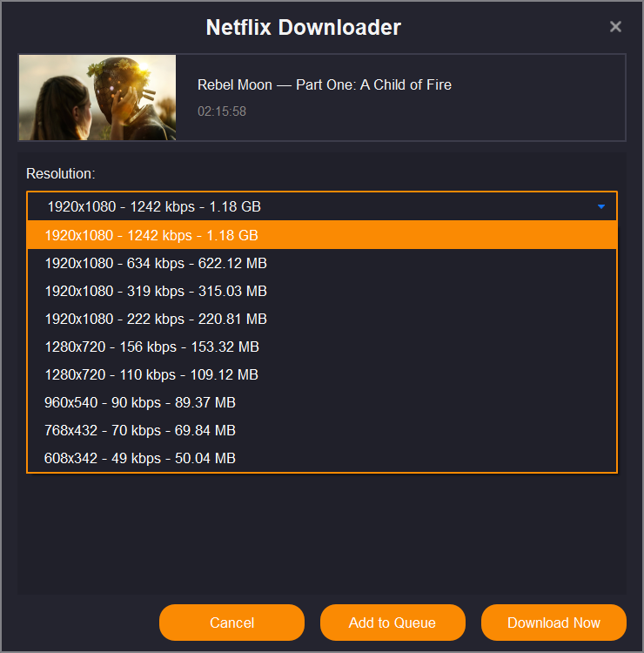
Task: Click the Resolution label
Action: [x=60, y=173]
